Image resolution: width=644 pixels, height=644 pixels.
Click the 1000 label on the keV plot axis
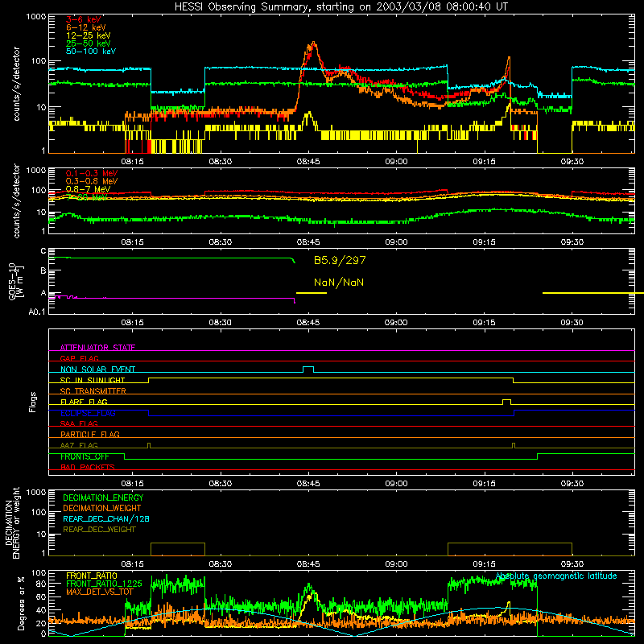pos(36,17)
